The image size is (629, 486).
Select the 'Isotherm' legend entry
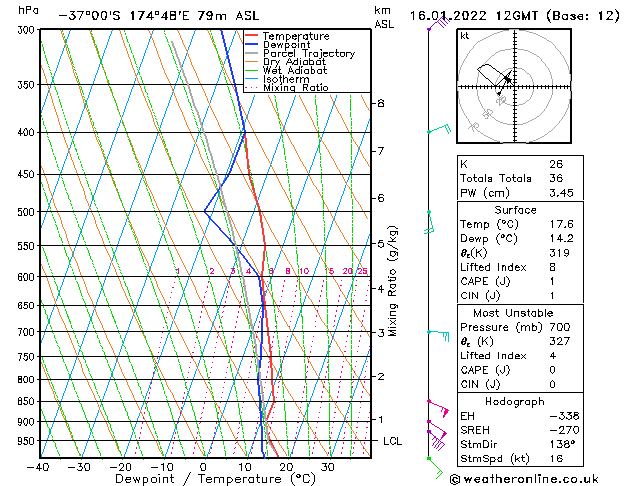click(x=286, y=79)
